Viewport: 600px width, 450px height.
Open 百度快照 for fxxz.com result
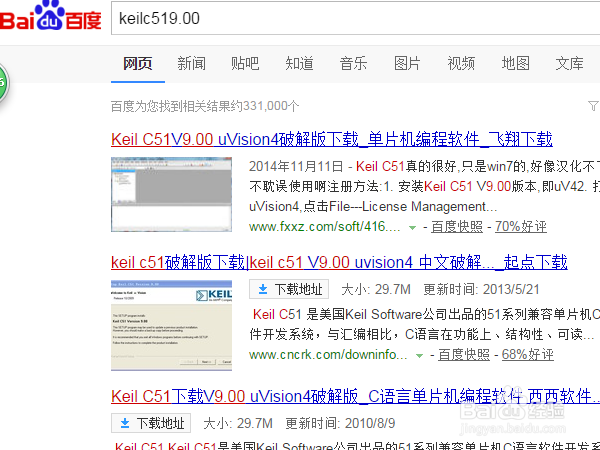[x=457, y=227]
